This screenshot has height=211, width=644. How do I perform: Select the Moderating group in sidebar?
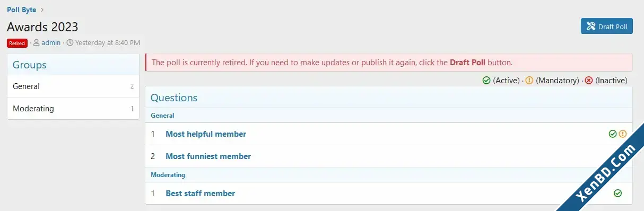pyautogui.click(x=73, y=109)
